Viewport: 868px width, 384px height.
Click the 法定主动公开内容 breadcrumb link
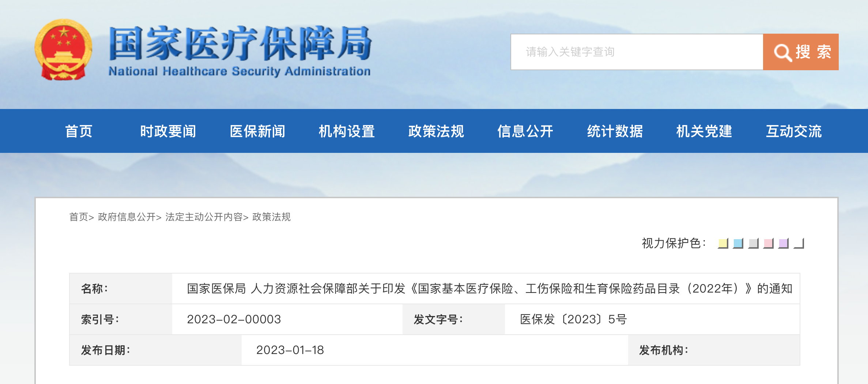click(204, 217)
